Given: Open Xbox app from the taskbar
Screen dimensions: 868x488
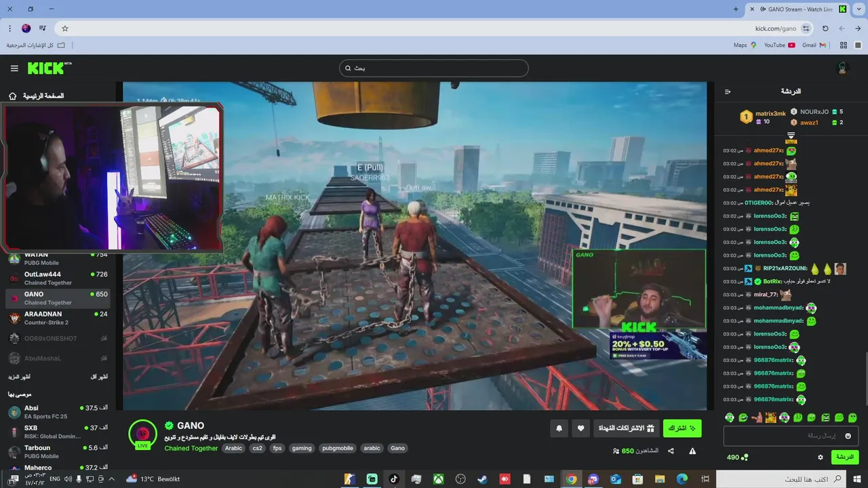Looking at the screenshot, I should [x=439, y=479].
